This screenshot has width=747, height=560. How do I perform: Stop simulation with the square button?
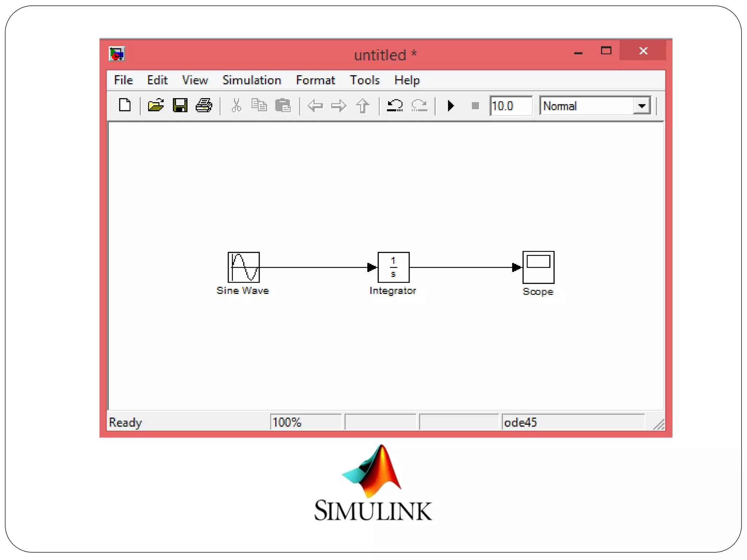pyautogui.click(x=475, y=106)
